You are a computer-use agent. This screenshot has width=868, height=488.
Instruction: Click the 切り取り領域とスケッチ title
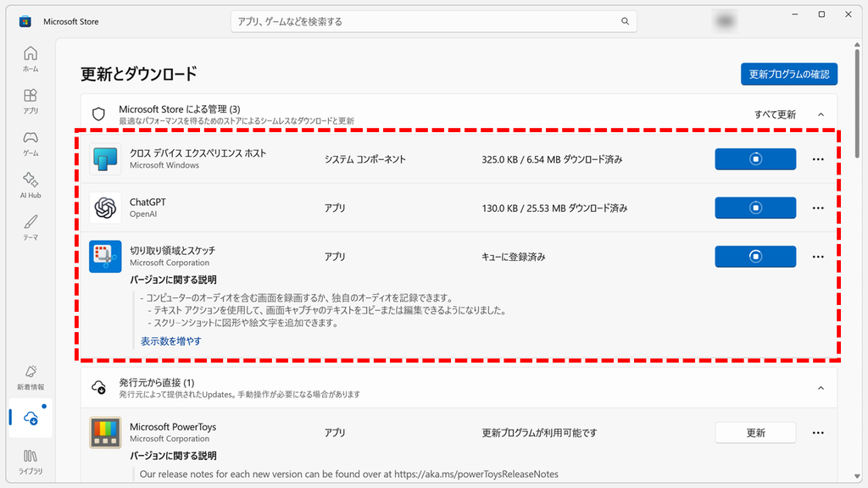[173, 251]
